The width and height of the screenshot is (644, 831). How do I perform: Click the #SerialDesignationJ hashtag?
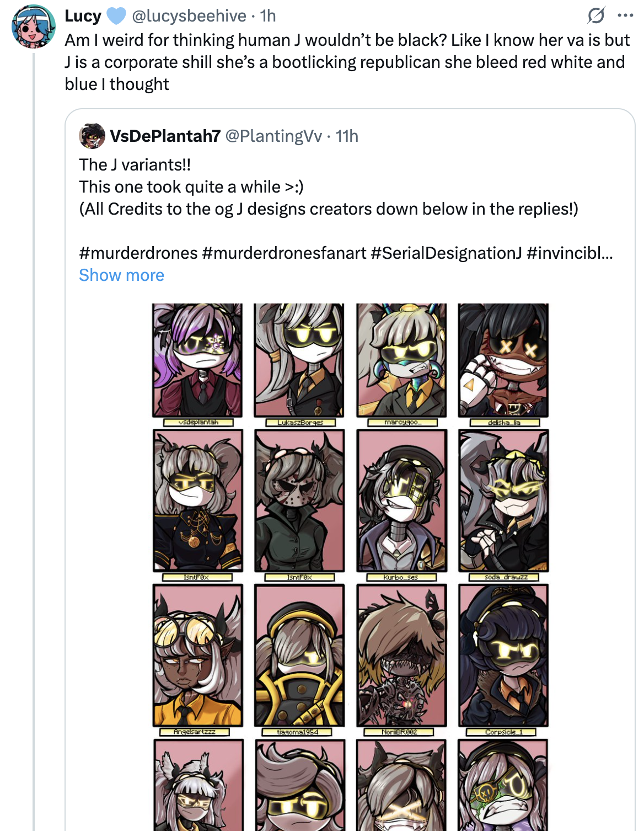[446, 253]
